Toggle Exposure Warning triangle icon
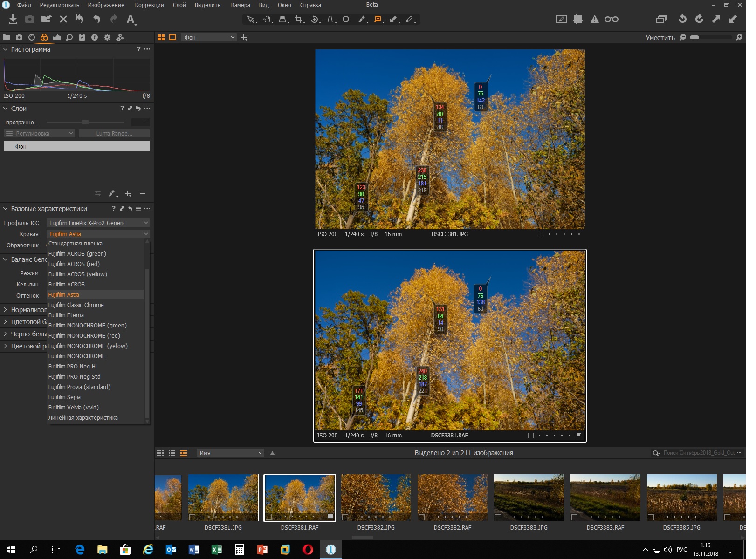Viewport: 756px width, 559px height. point(595,19)
